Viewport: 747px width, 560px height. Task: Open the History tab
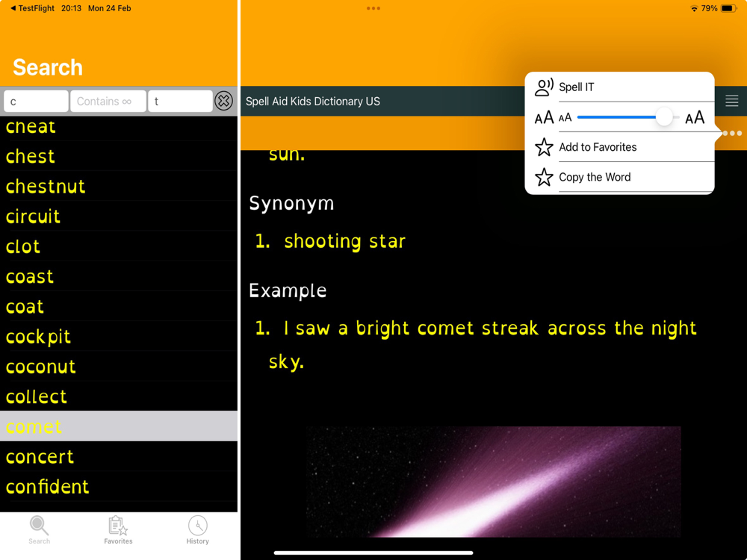pos(198,529)
